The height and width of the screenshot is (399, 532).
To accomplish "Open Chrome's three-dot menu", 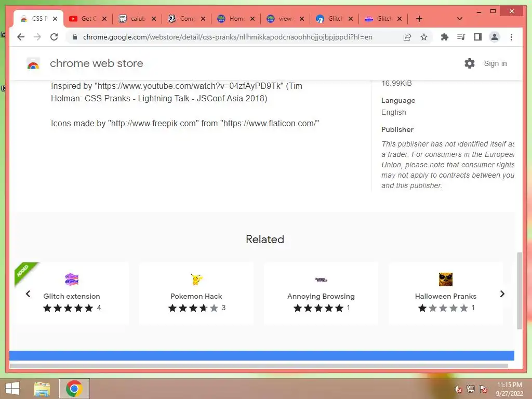I will click(511, 37).
